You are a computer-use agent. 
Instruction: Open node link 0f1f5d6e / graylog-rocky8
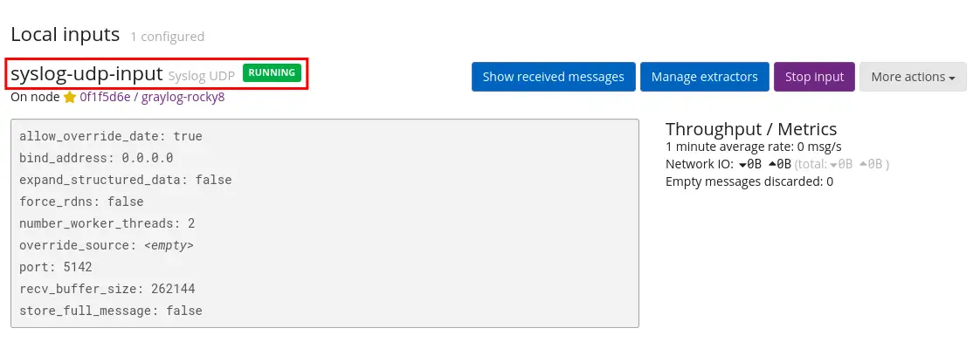[x=152, y=98]
